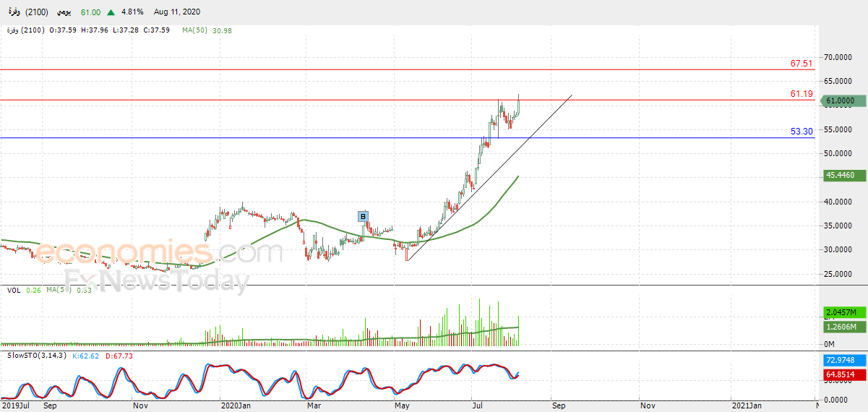Click the D:67.73 stochastic reading
Viewport: 868px width, 412px height.
[120, 356]
